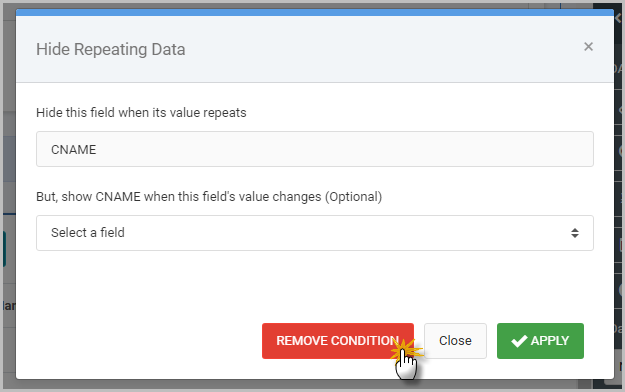
Task: Remove the condition with the red button
Action: pos(338,341)
